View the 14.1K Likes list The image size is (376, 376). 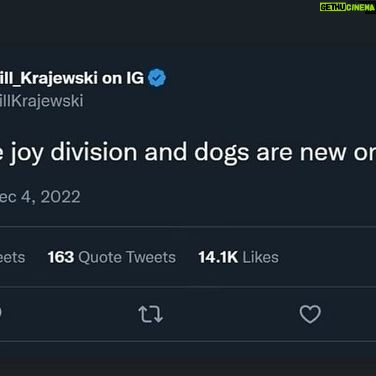pyautogui.click(x=238, y=257)
